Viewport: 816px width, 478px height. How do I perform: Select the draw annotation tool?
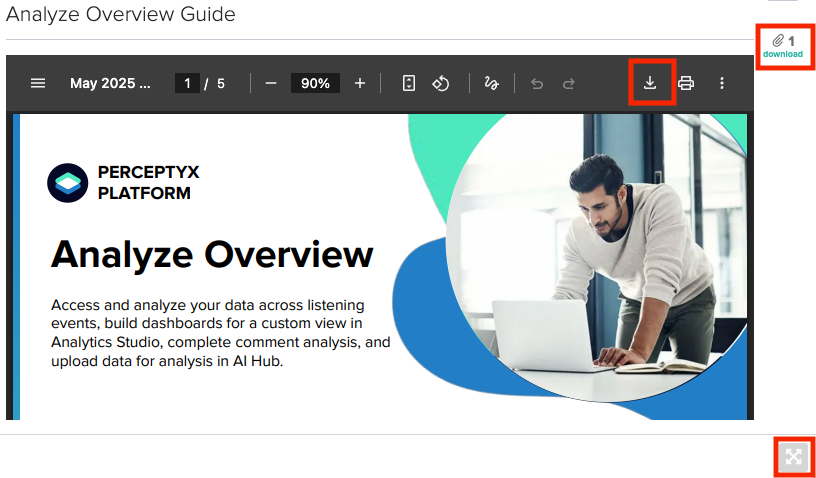coord(492,83)
